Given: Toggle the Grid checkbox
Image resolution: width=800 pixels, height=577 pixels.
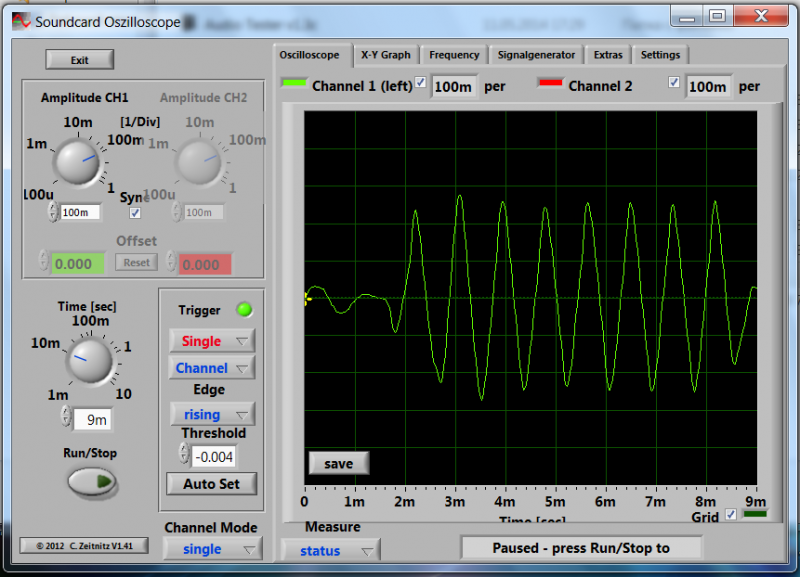Looking at the screenshot, I should 731,514.
